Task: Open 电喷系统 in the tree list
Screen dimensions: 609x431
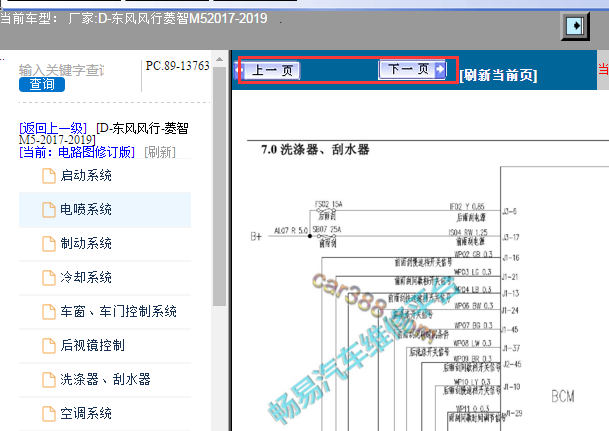Action: (x=105, y=210)
